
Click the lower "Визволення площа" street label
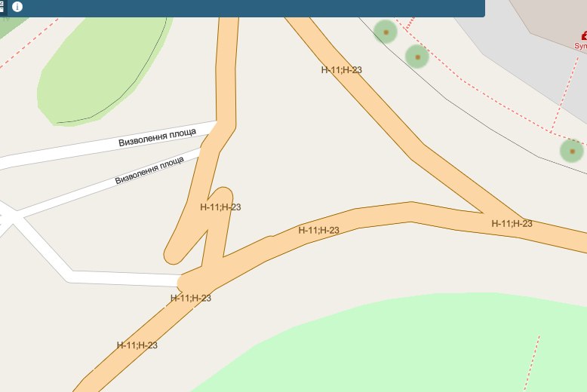click(x=149, y=170)
